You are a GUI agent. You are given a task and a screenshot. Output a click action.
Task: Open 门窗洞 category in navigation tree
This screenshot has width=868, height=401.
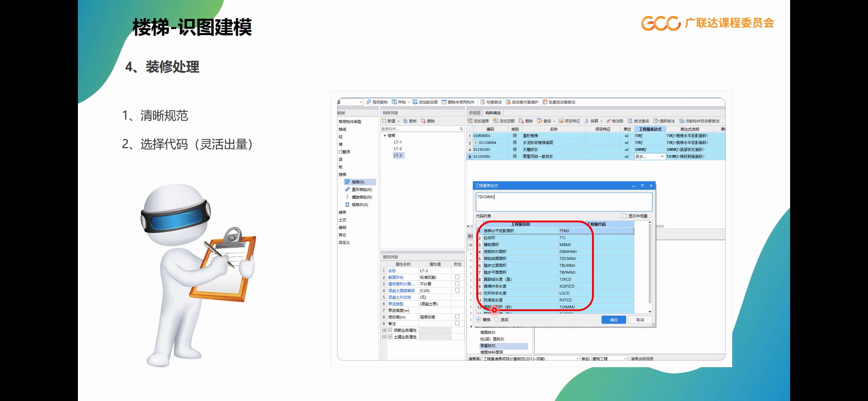(x=344, y=152)
